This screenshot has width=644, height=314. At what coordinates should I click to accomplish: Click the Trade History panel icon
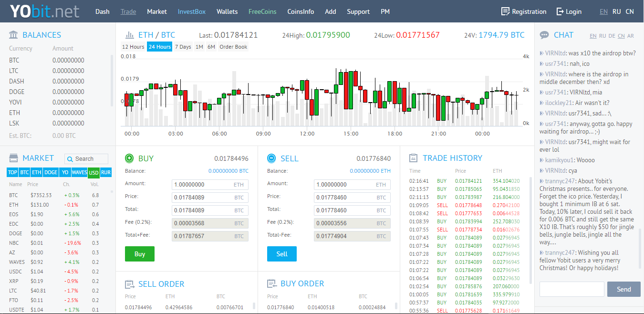point(413,158)
